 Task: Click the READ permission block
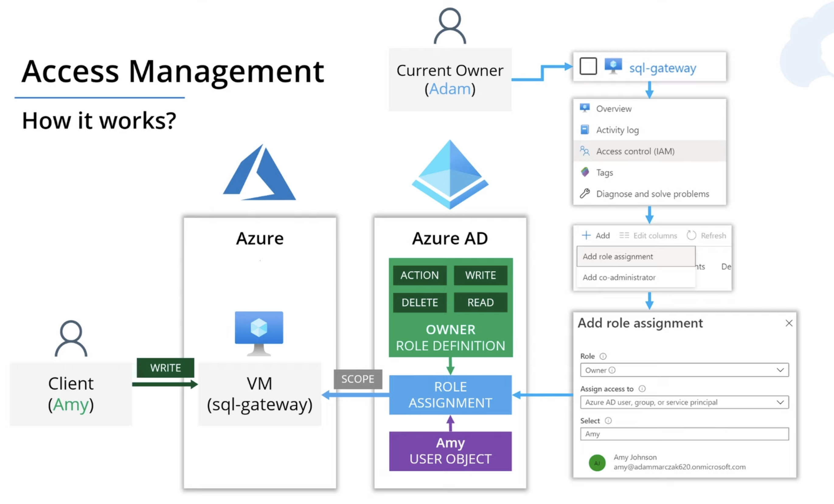480,302
